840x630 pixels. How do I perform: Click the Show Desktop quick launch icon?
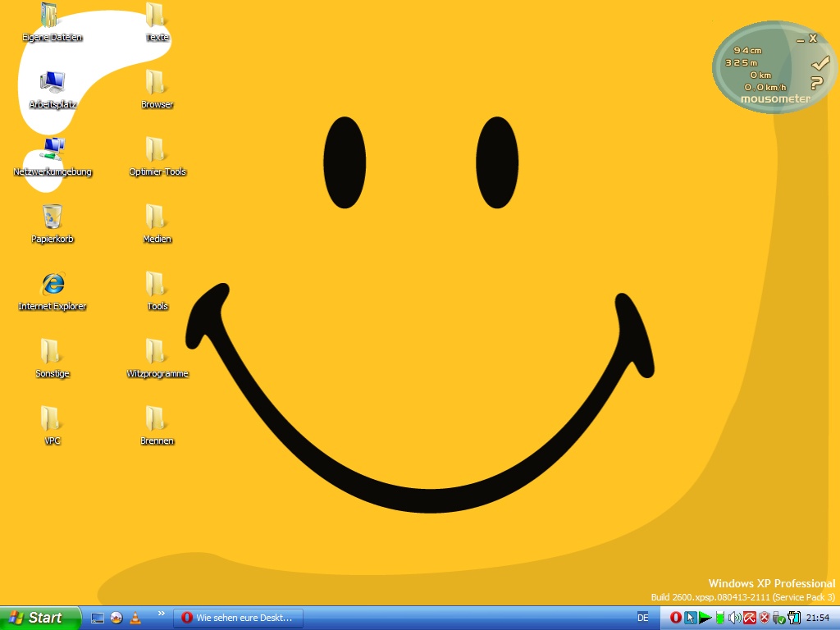point(98,618)
